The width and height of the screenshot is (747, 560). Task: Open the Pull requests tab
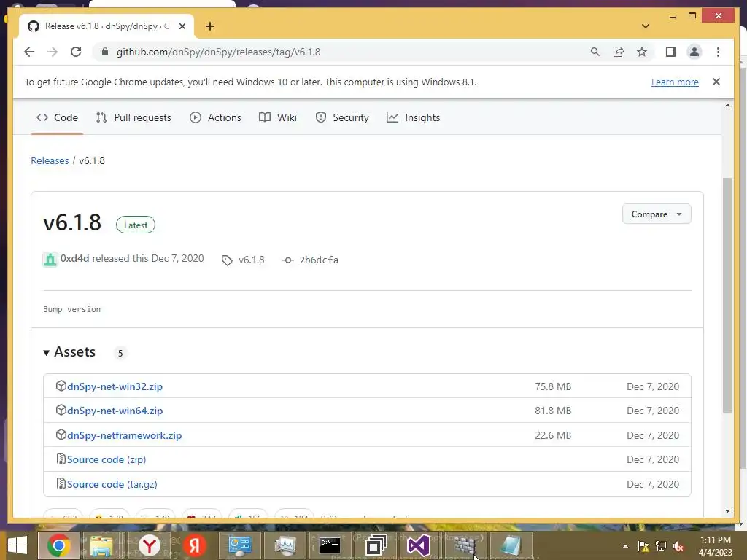point(133,117)
